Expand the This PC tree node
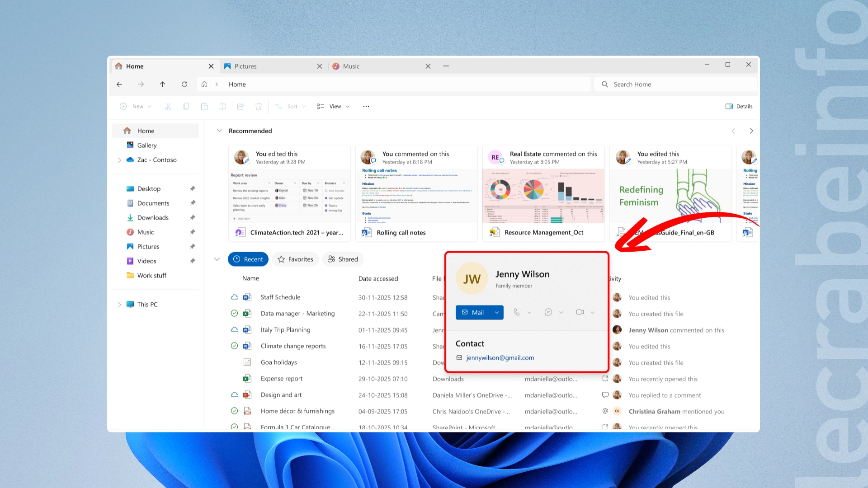Viewport: 868px width, 488px height. pos(119,305)
